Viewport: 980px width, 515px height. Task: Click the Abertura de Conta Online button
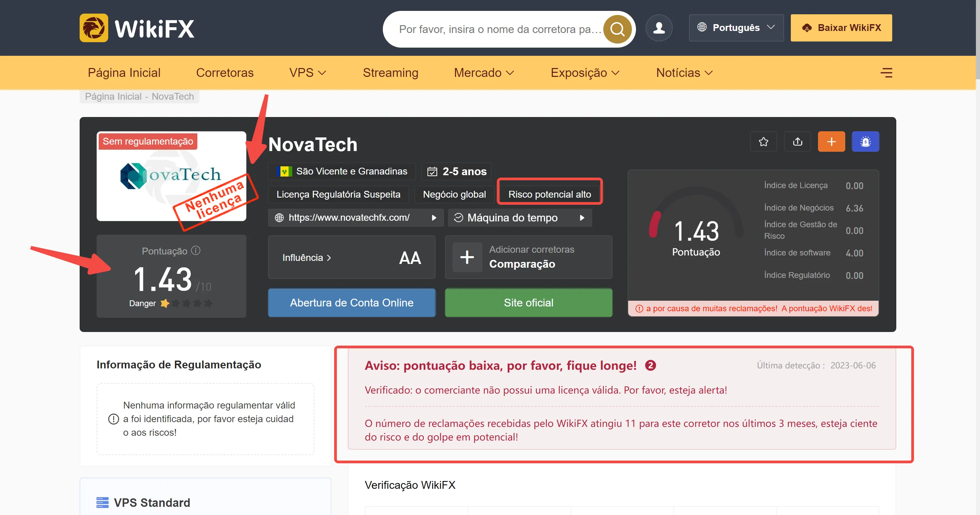click(352, 303)
